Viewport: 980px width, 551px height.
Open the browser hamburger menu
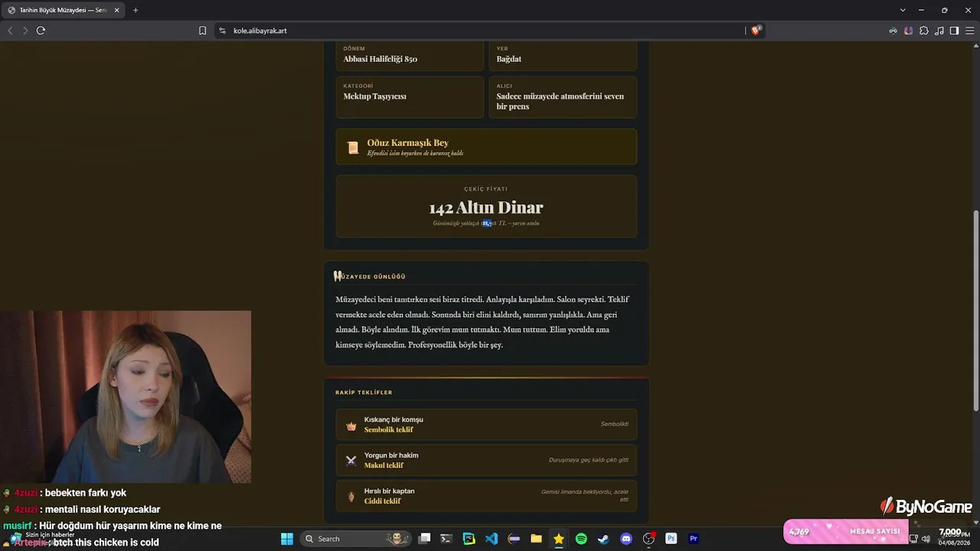(x=969, y=31)
